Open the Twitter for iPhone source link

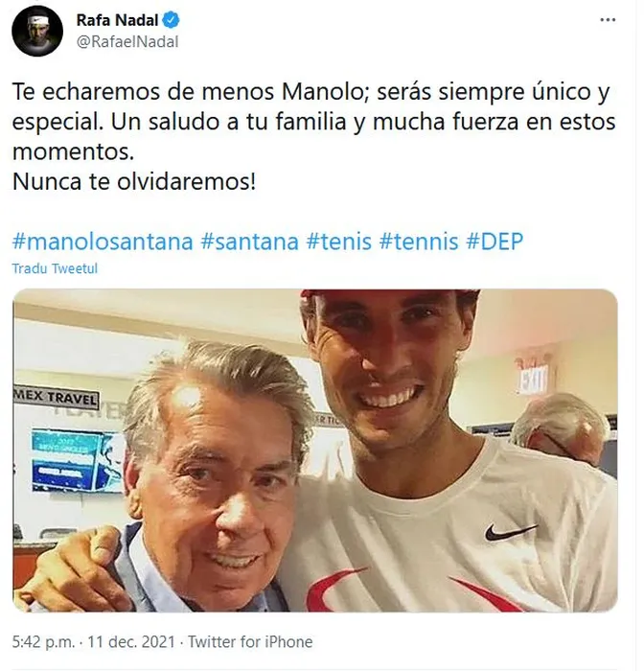point(250,642)
